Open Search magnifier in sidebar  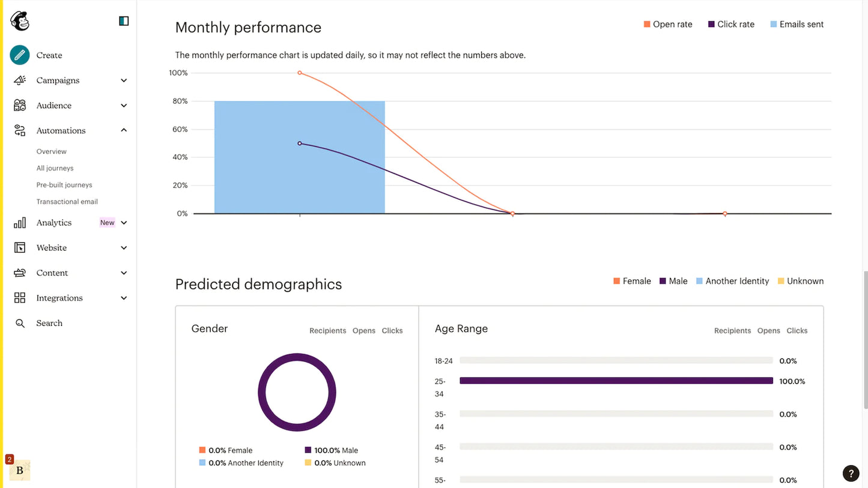(20, 324)
